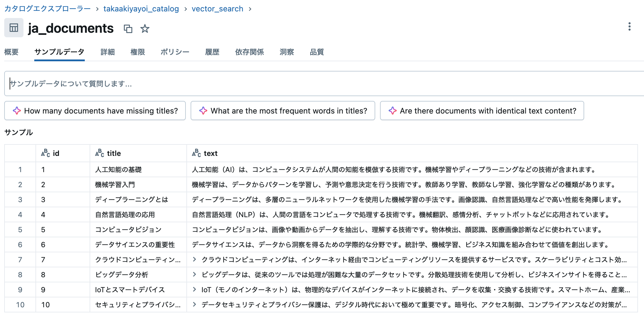Open the 履歴 tab
The image size is (644, 316).
coord(212,52)
